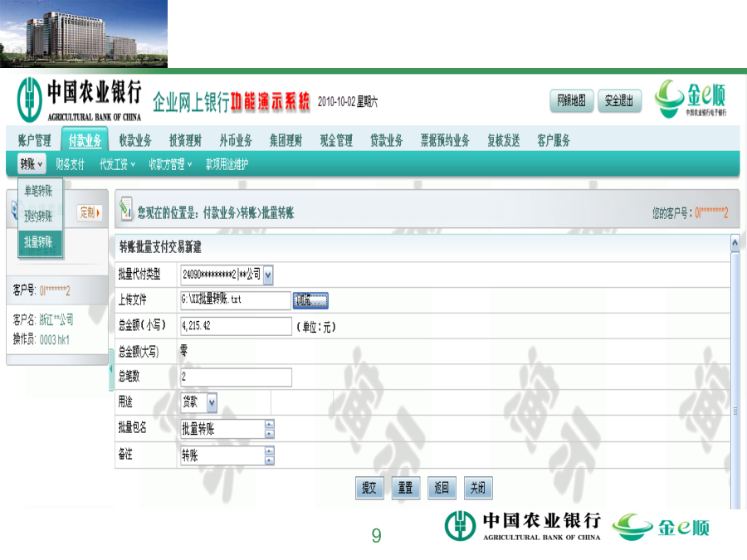Click the 安全退出 button
747x560 pixels.
(x=619, y=100)
